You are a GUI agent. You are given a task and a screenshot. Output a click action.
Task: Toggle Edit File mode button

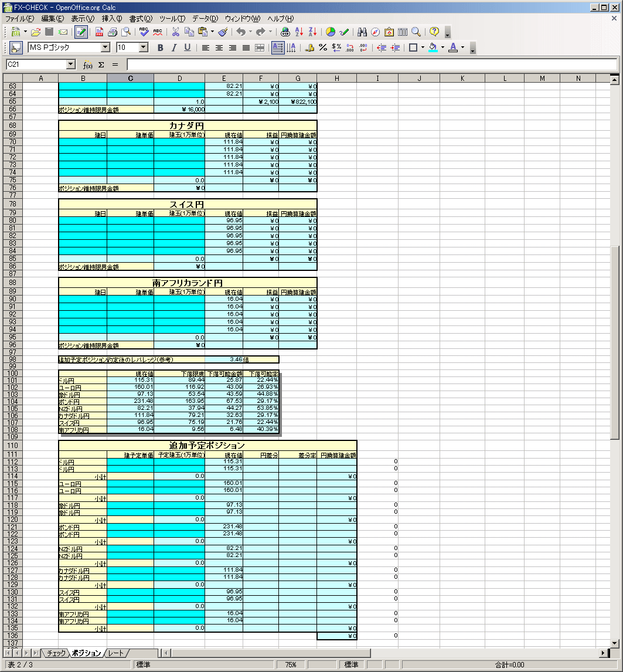point(81,32)
